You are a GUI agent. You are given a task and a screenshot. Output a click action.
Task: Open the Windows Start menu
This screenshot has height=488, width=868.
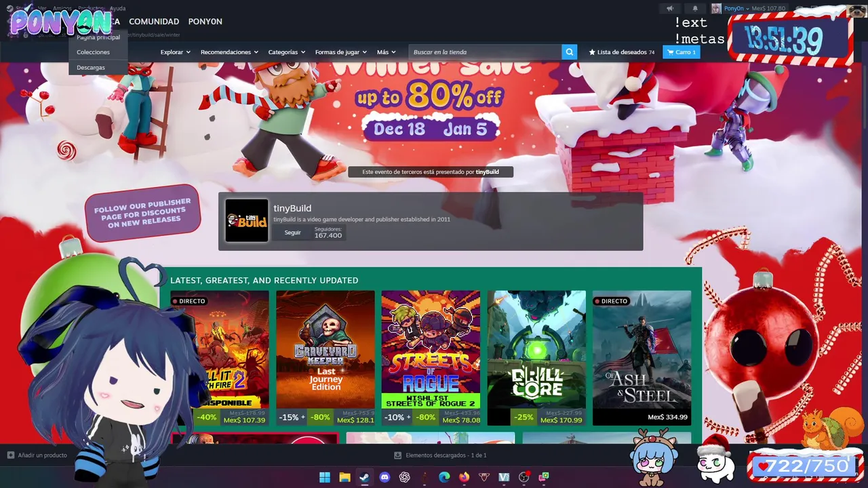[x=325, y=477]
